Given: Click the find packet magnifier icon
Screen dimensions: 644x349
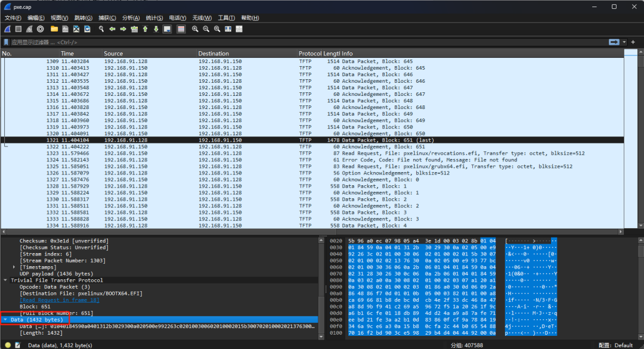Looking at the screenshot, I should (101, 29).
